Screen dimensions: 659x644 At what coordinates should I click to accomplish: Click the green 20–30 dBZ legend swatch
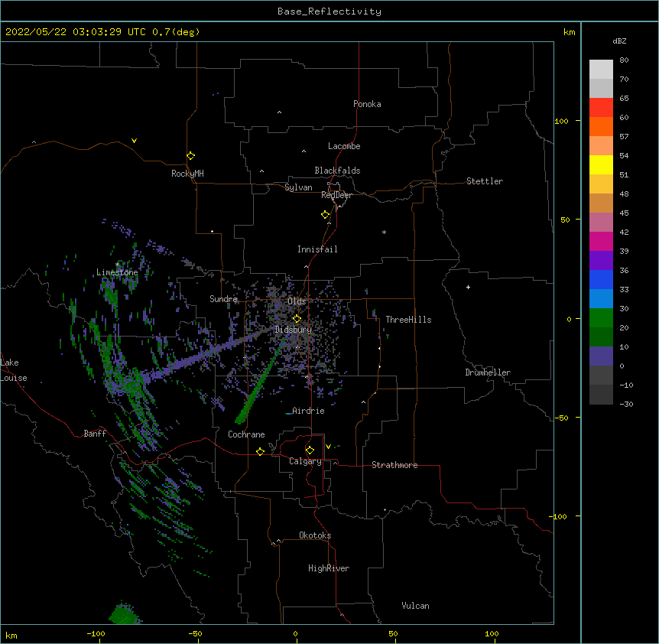pos(601,318)
